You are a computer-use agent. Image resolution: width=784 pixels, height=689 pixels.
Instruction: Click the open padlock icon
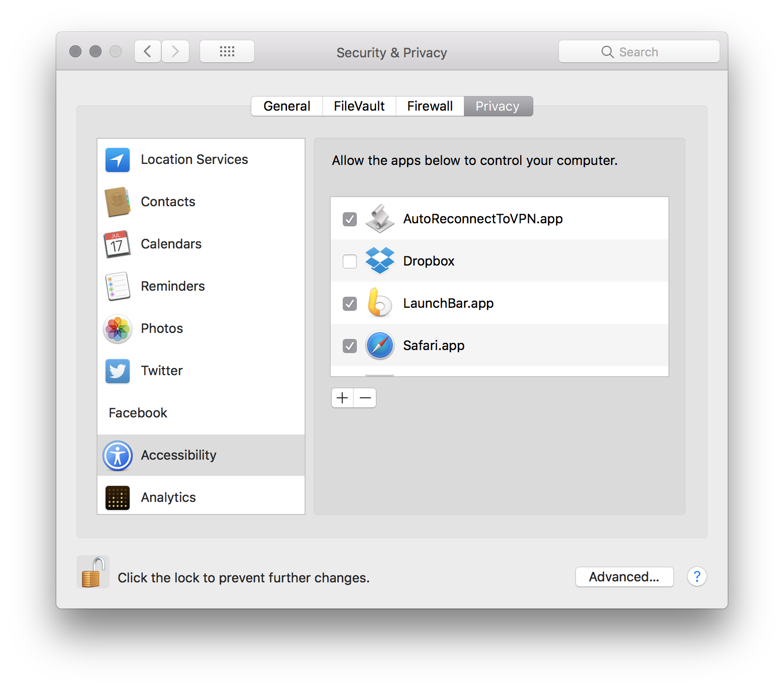[93, 572]
